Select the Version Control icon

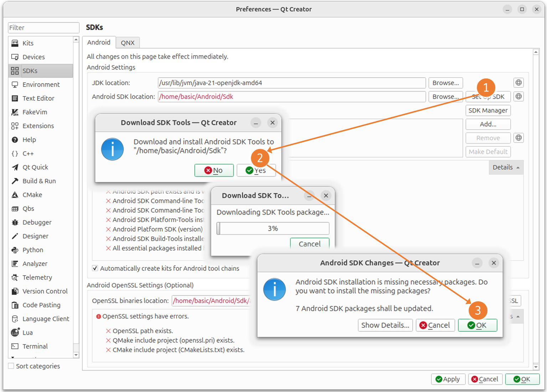tap(15, 291)
